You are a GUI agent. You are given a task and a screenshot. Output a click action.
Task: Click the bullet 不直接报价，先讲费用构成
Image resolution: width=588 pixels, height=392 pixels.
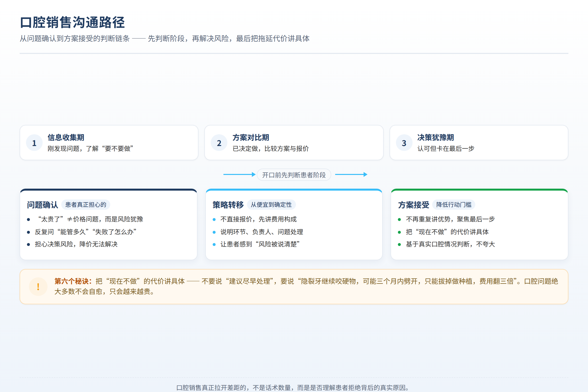point(258,219)
